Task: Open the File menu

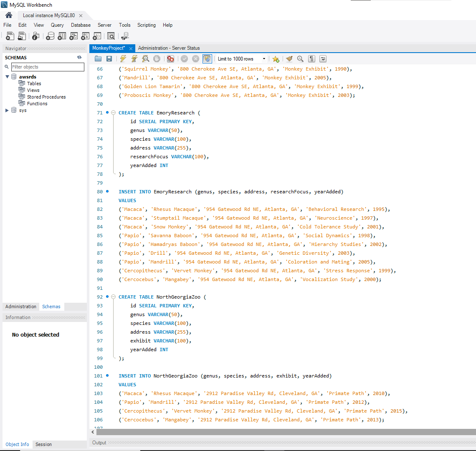Action: (7, 25)
